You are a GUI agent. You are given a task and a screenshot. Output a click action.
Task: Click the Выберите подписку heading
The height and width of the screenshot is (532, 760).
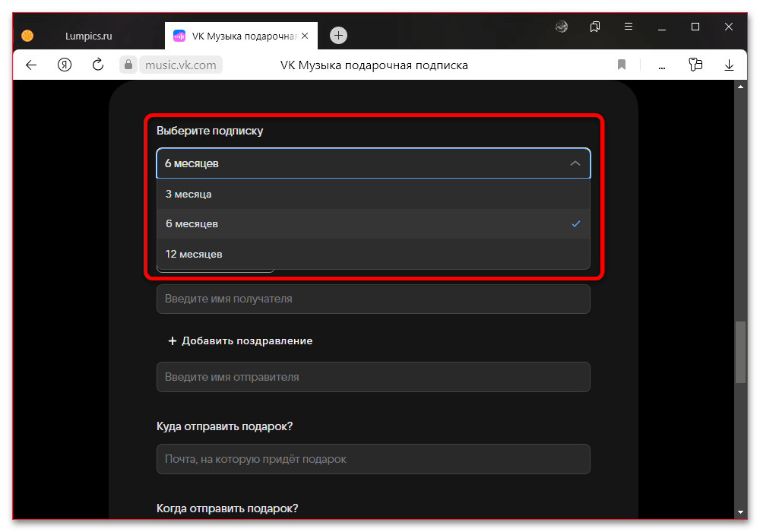pyautogui.click(x=210, y=131)
